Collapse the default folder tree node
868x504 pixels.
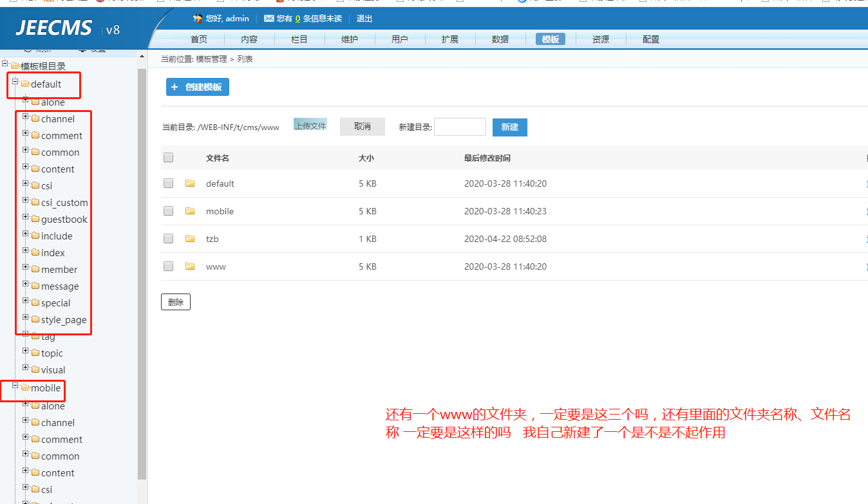click(x=15, y=82)
